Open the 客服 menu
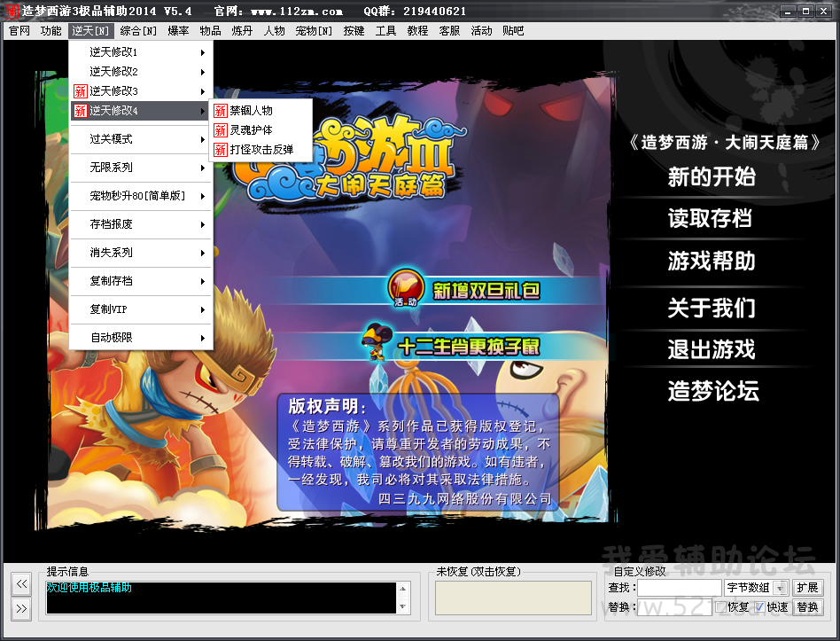This screenshot has width=840, height=641. pyautogui.click(x=449, y=31)
